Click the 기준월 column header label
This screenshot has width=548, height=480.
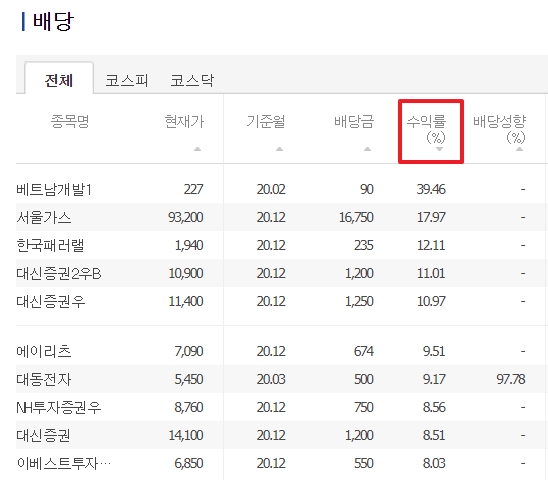(x=266, y=121)
